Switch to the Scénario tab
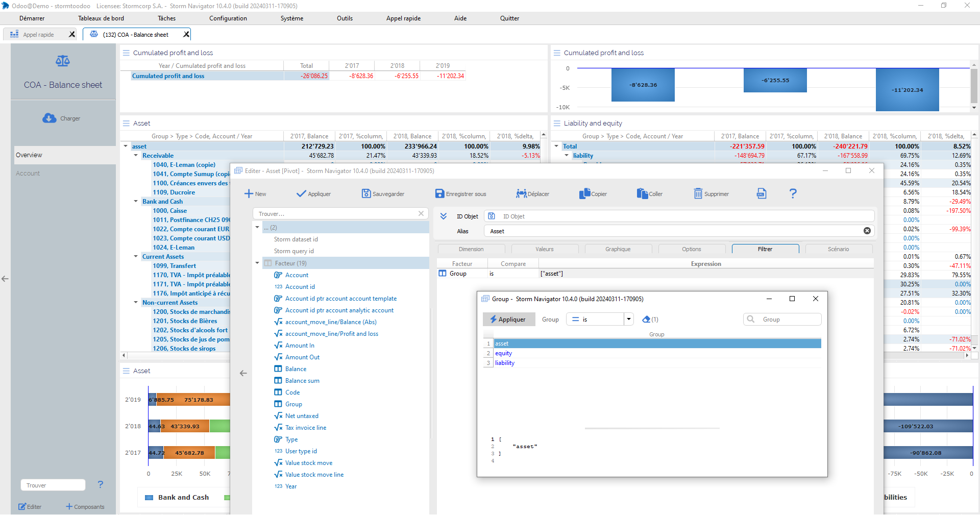Image resolution: width=980 pixels, height=515 pixels. point(839,249)
